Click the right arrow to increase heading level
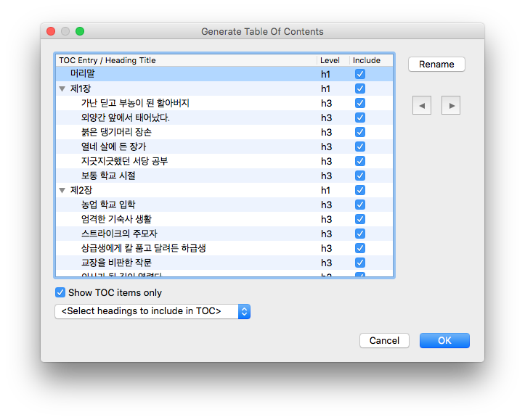Screen dimensions: 525x420 [451, 105]
